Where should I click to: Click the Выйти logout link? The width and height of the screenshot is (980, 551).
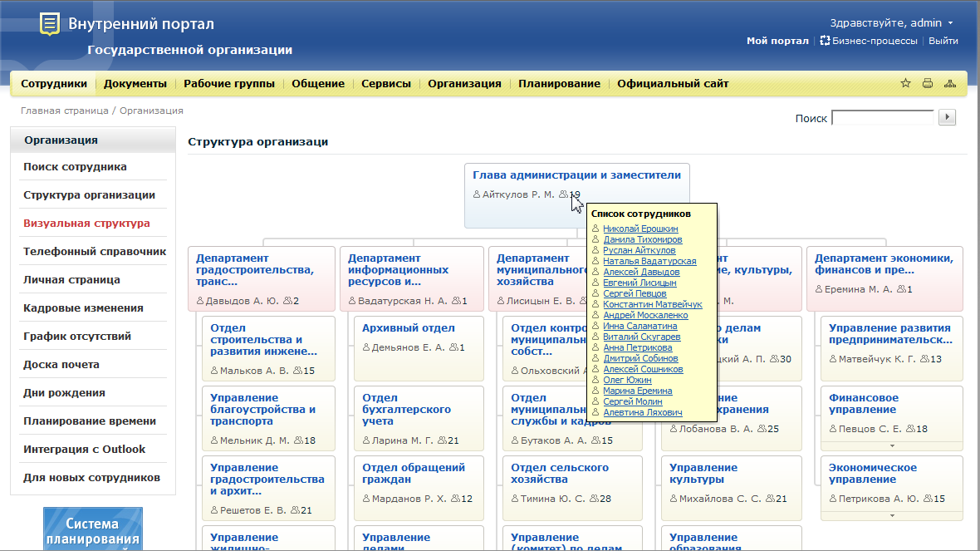pyautogui.click(x=943, y=41)
